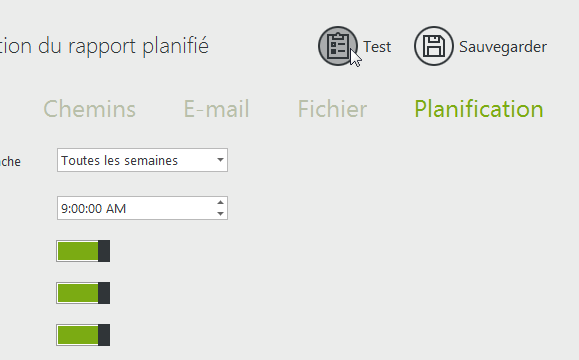Toggle the middle green switch
Image resolution: width=579 pixels, height=360 pixels.
(x=83, y=293)
